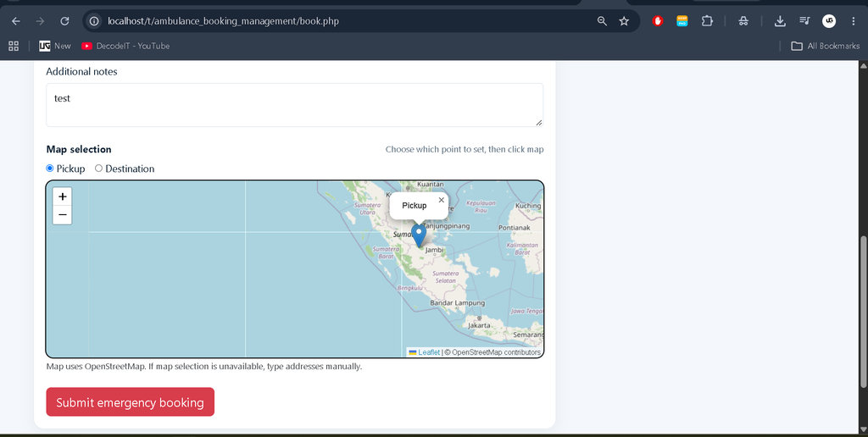Viewport: 868px width, 437px height.
Task: Click Pontianak label on the map
Action: pyautogui.click(x=515, y=227)
